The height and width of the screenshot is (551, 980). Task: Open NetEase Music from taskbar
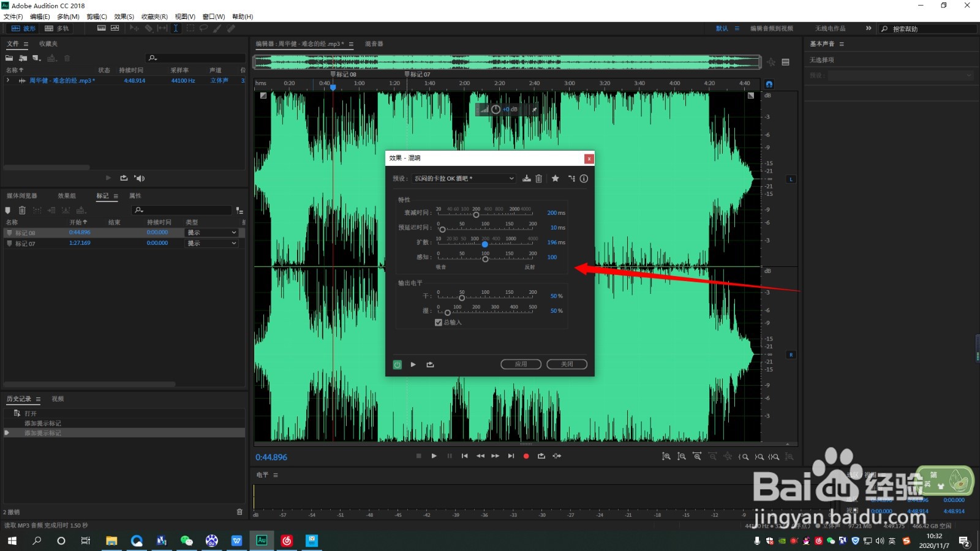tap(287, 541)
